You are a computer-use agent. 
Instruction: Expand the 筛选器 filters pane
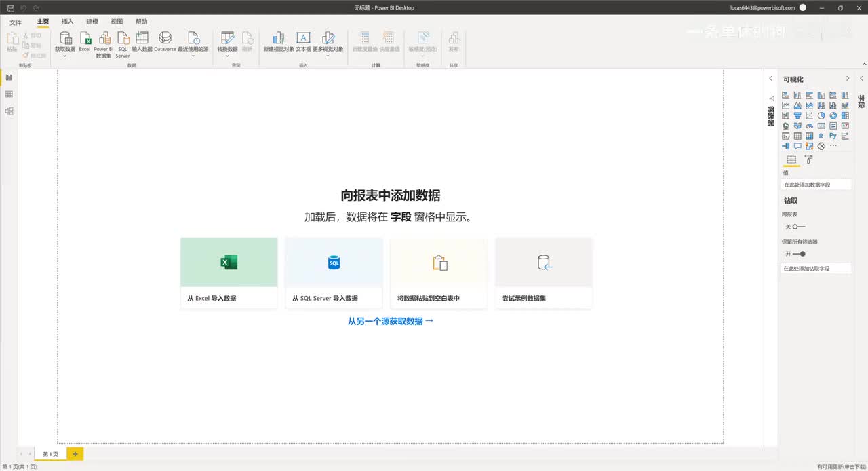pos(771,79)
